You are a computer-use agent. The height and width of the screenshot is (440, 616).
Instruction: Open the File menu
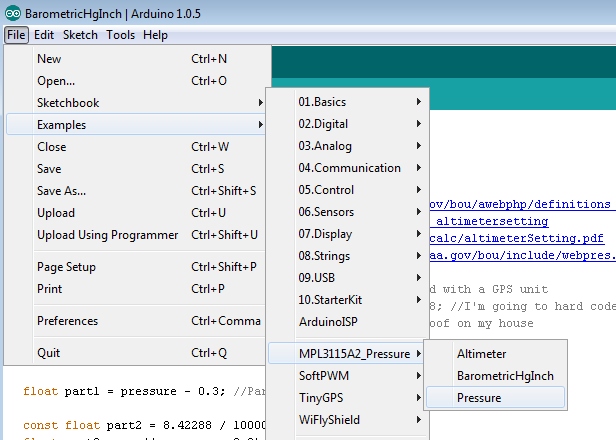coord(16,35)
